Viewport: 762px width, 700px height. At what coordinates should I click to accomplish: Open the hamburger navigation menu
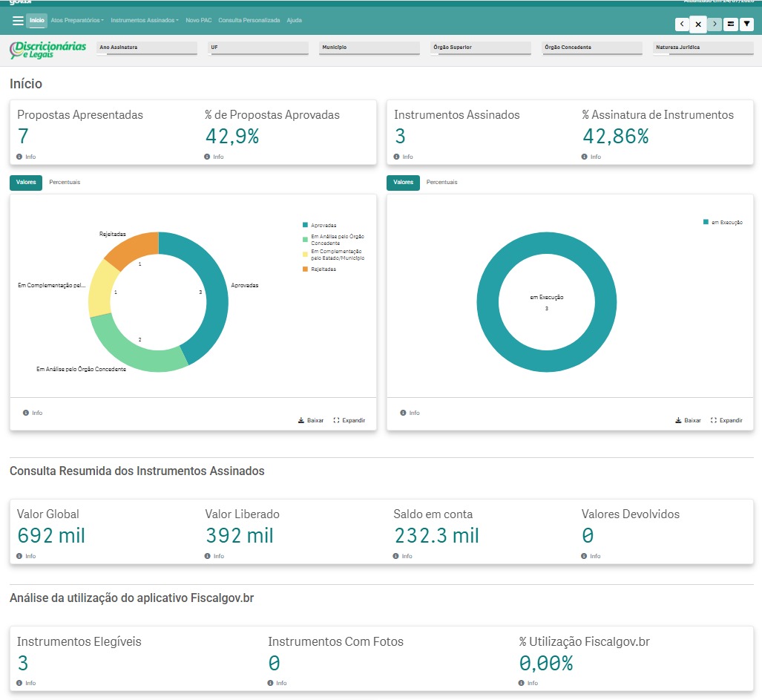pyautogui.click(x=18, y=21)
